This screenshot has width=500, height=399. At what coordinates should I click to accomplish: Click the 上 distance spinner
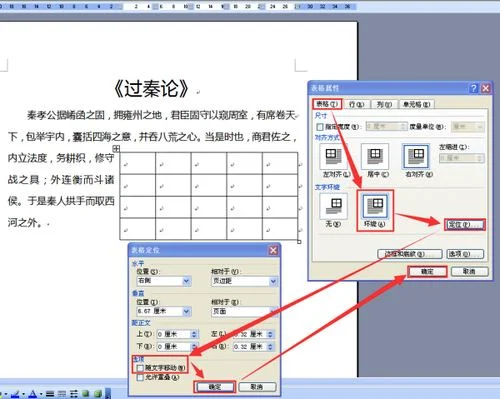pos(194,334)
